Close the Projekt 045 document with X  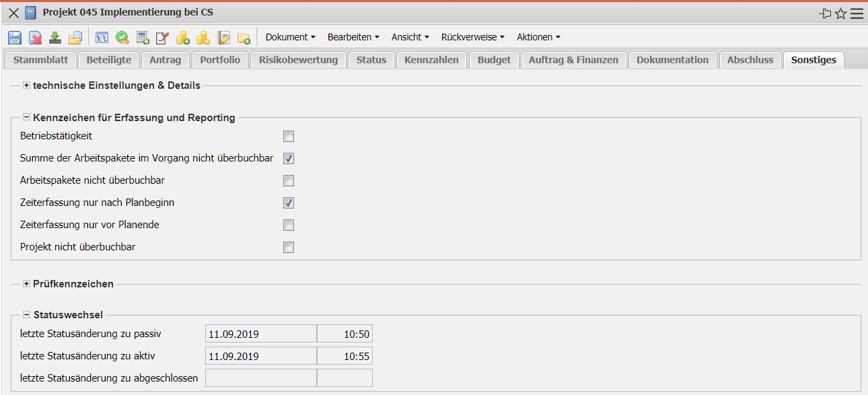pos(13,13)
